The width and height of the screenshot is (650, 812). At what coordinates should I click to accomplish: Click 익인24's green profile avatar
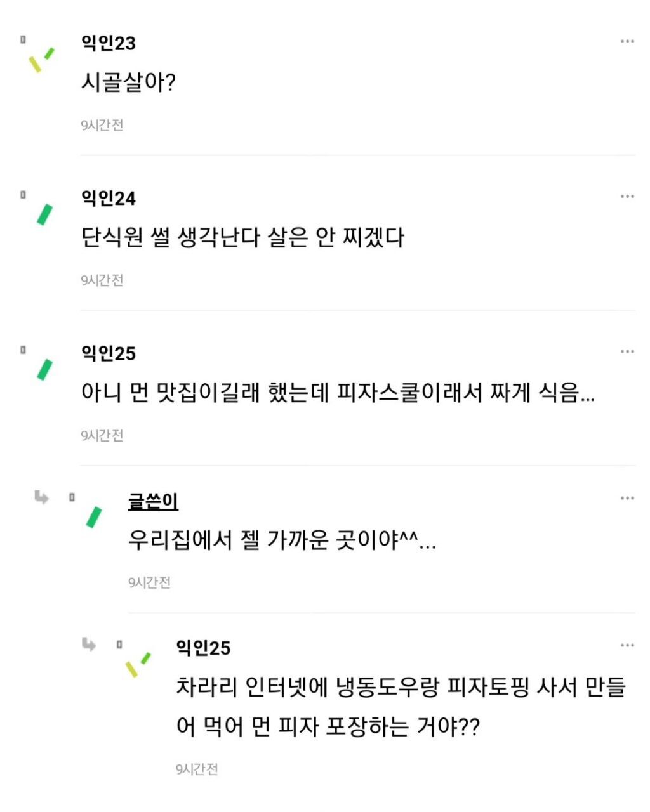[x=44, y=214]
